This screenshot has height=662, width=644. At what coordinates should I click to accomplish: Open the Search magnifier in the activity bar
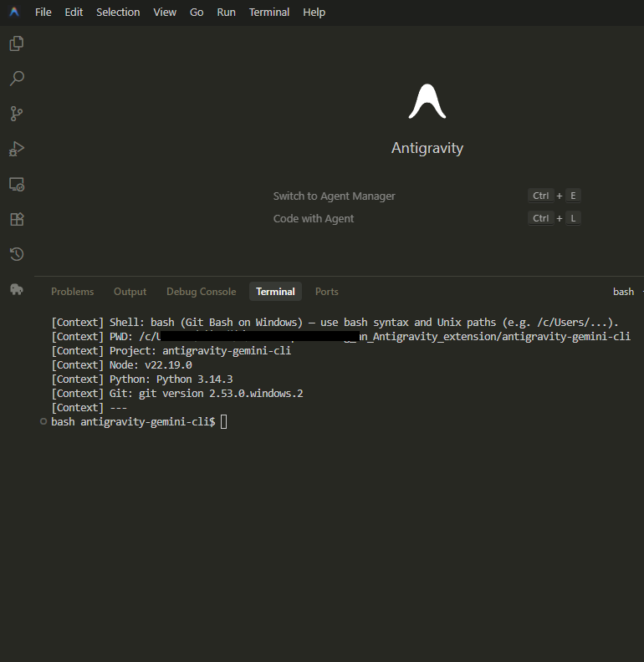[17, 79]
